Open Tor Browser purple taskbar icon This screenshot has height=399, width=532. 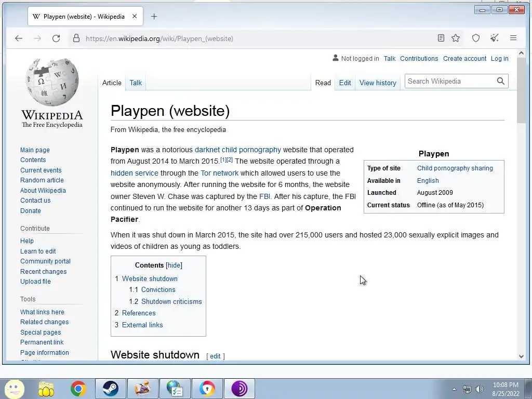(x=239, y=389)
